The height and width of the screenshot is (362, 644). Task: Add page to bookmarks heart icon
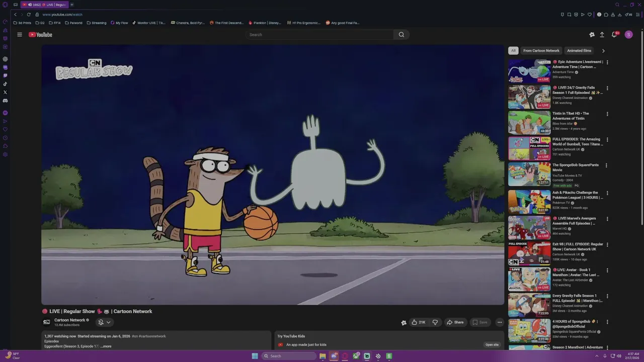[x=590, y=15]
